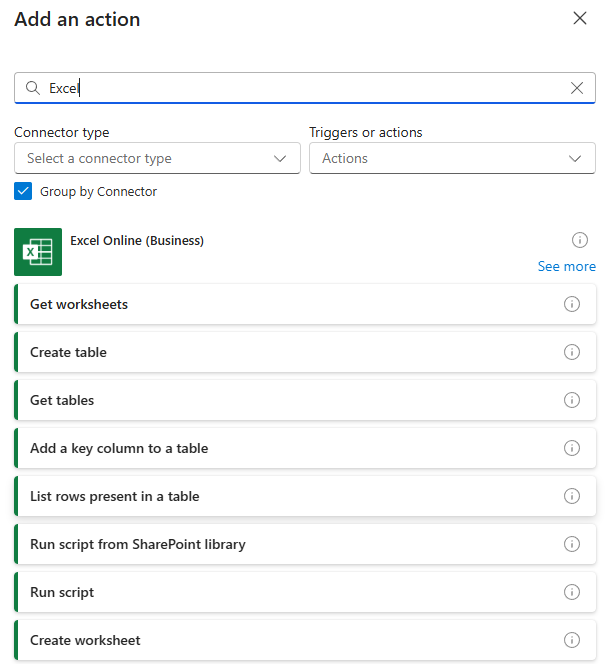Click inside the Excel search field

click(x=300, y=88)
